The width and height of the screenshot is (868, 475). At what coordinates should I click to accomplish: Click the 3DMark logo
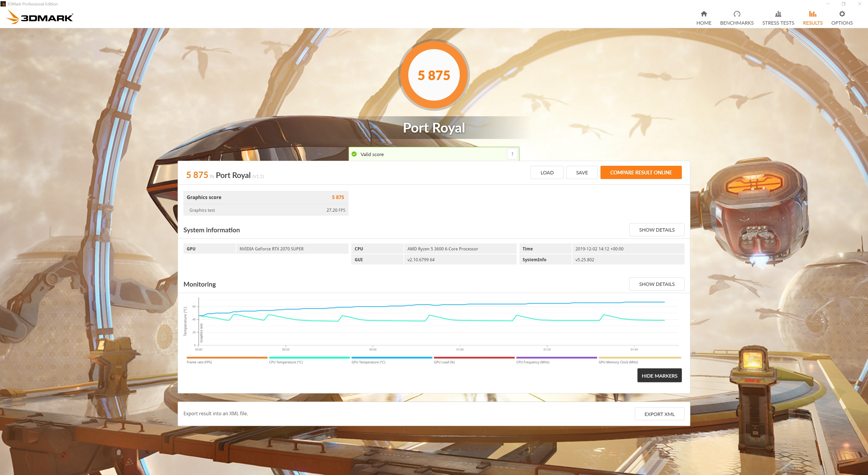coord(40,17)
